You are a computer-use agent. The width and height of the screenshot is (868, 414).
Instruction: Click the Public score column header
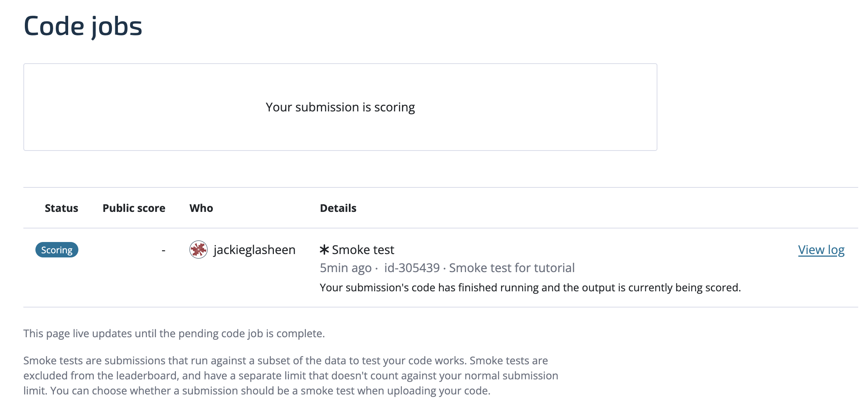[134, 208]
